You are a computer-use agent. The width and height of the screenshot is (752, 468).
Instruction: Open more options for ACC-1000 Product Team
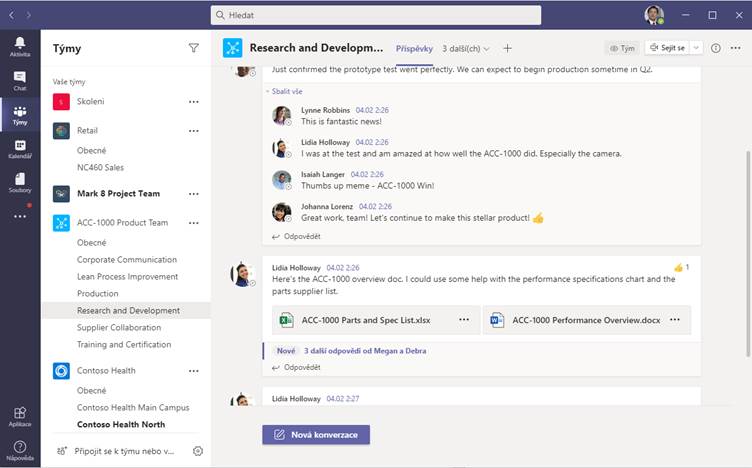tap(194, 223)
